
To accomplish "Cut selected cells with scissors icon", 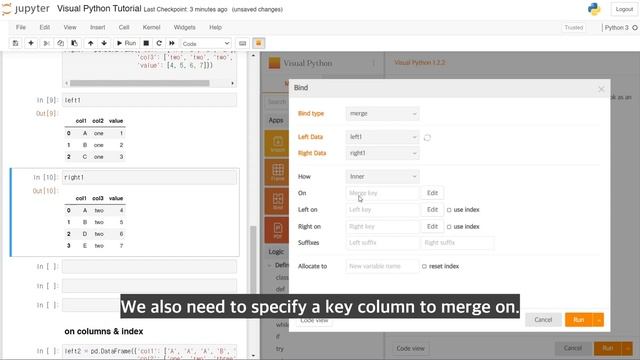I will coord(46,43).
